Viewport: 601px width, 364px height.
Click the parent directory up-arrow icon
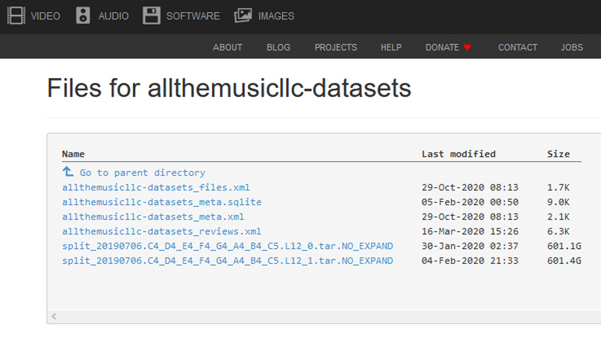68,172
